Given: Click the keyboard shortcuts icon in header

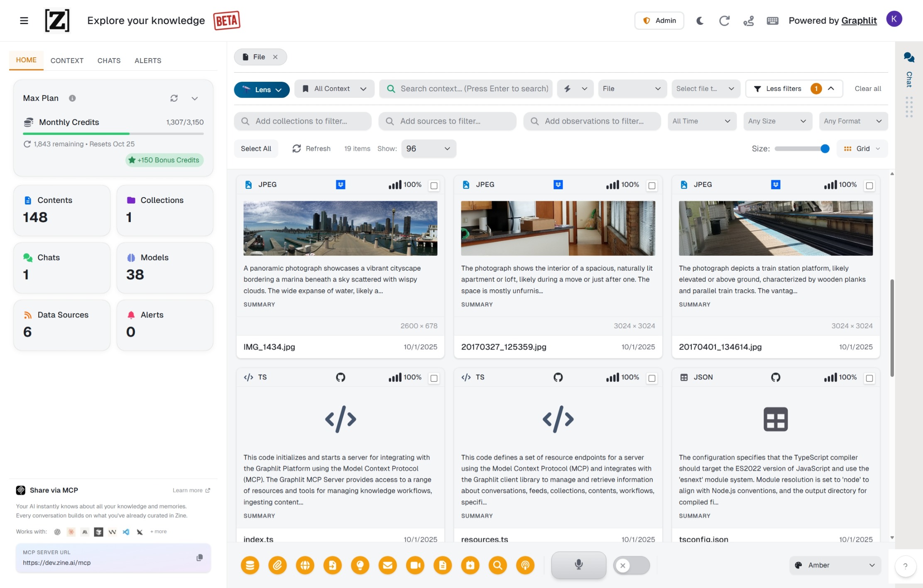Looking at the screenshot, I should click(772, 20).
